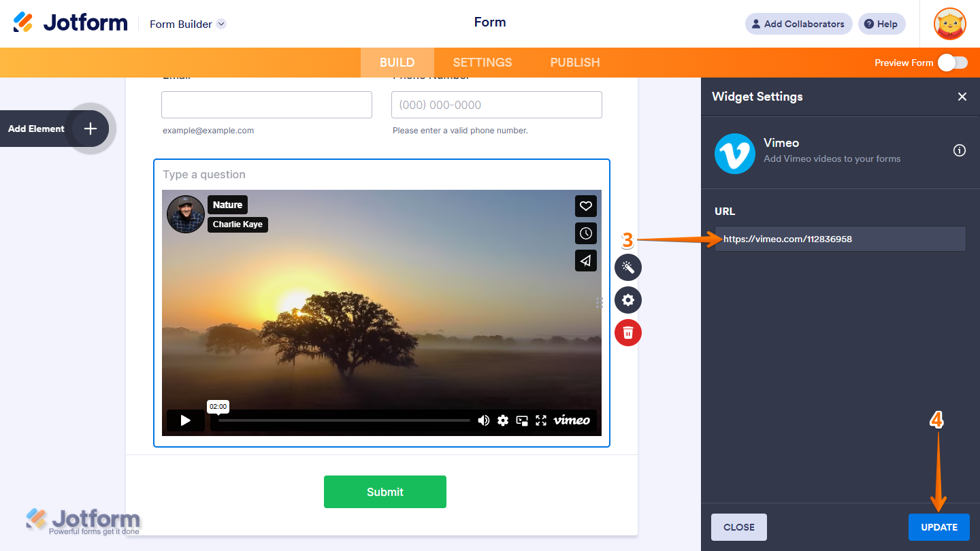Switch to the SETTINGS tab

tap(482, 62)
